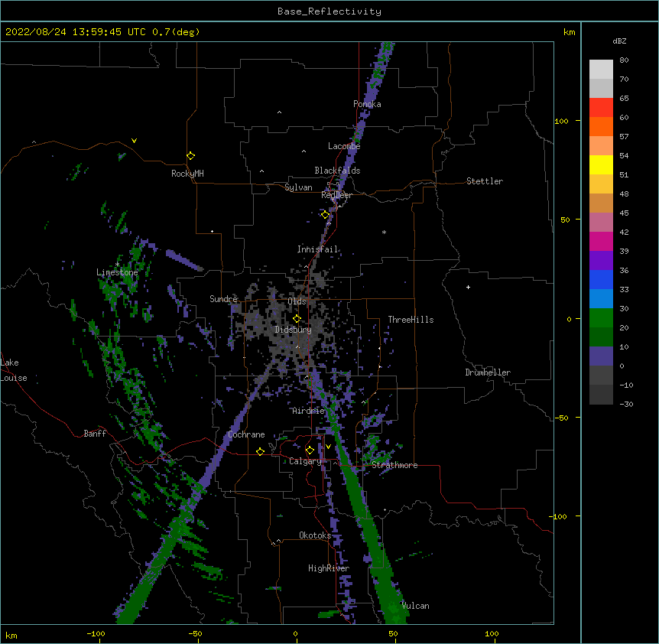Click the Vulcan town label
The width and height of the screenshot is (659, 644).
click(415, 606)
